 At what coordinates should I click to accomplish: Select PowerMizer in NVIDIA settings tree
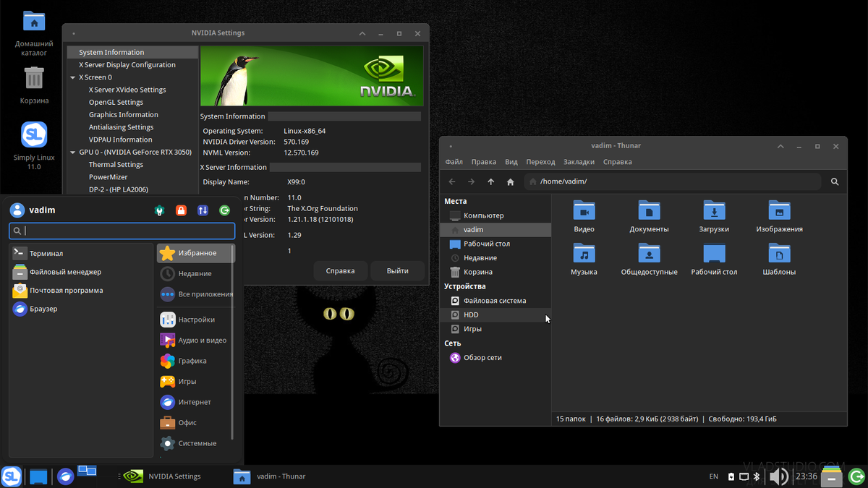coord(109,177)
